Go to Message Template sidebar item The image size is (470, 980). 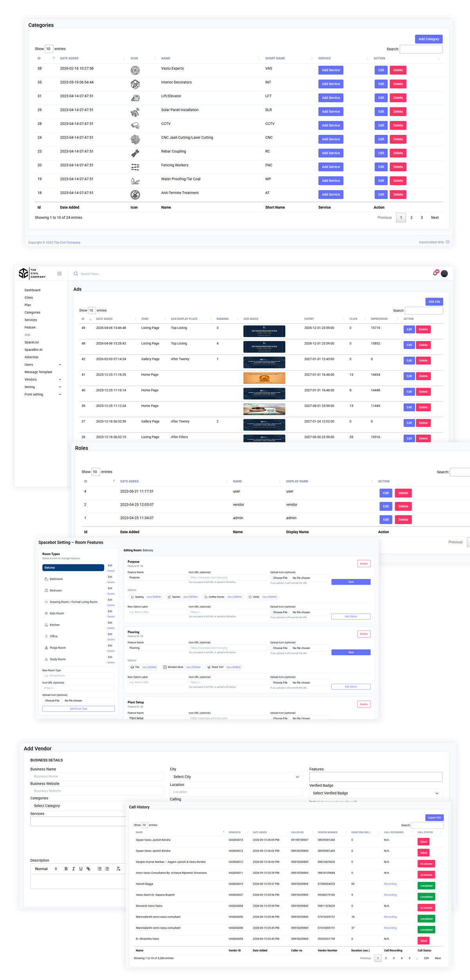(38, 372)
